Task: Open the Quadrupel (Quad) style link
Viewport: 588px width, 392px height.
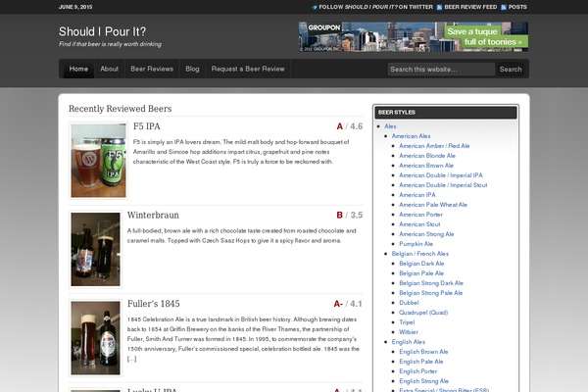Action: 423,312
